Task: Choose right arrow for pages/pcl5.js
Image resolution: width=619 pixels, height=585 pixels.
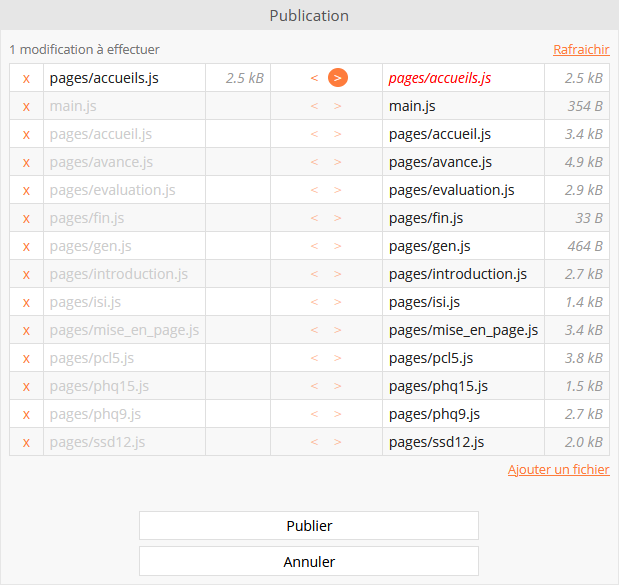Action: [338, 358]
